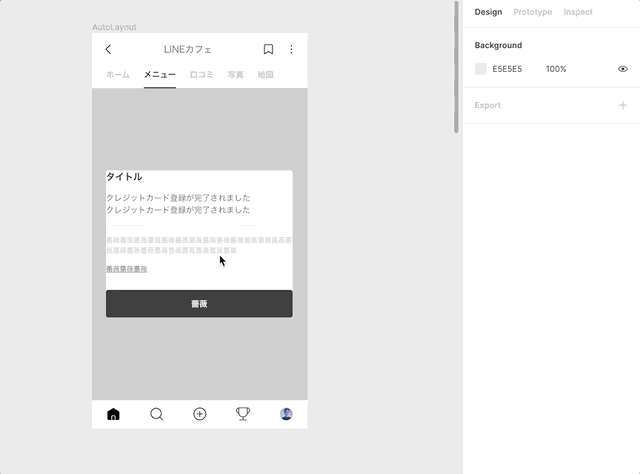Viewport: 640px width, 474px height.
Task: Open the 写真 tab
Action: (x=236, y=75)
